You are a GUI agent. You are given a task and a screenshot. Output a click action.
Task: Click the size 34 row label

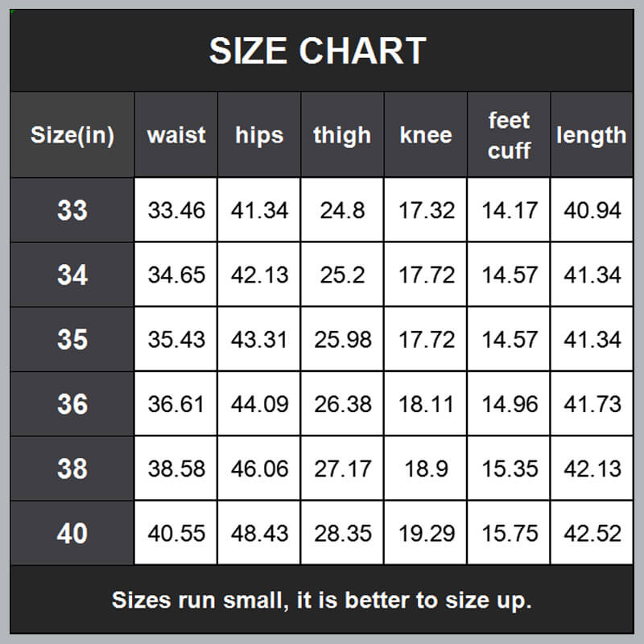point(72,275)
